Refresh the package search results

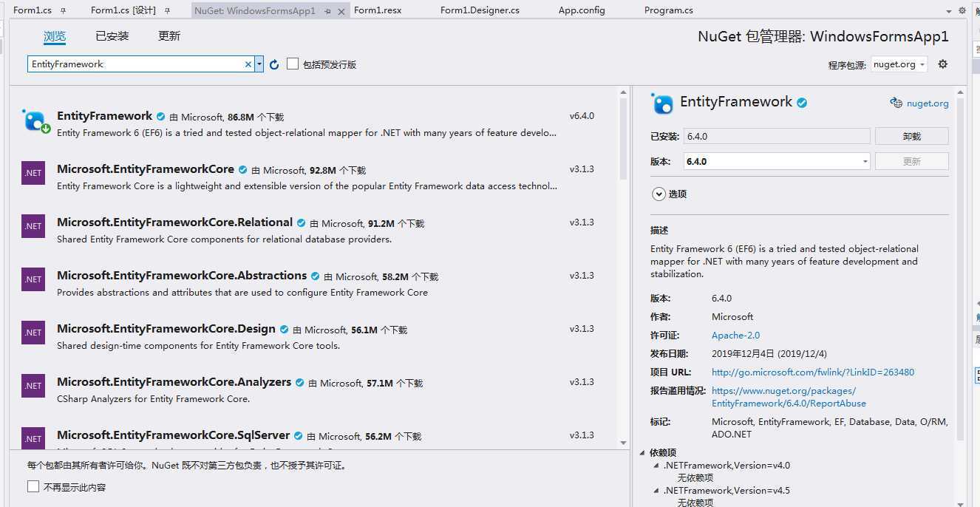pos(274,64)
